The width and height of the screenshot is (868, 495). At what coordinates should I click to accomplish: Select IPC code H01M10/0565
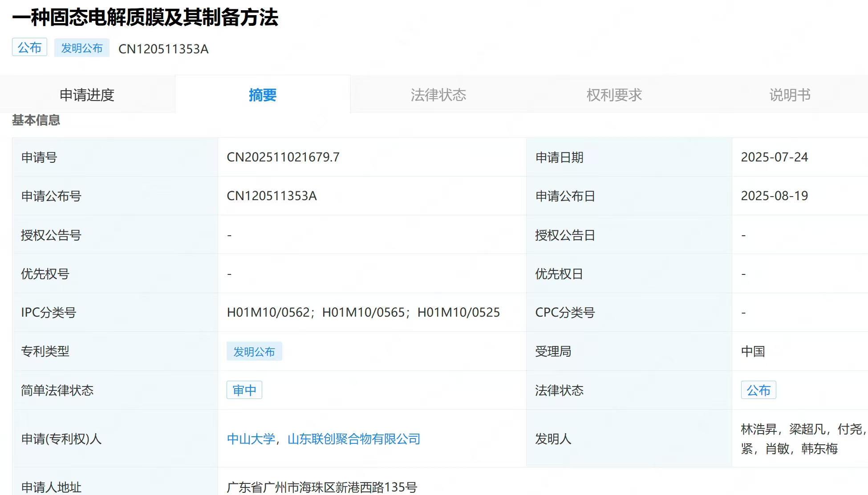[364, 312]
